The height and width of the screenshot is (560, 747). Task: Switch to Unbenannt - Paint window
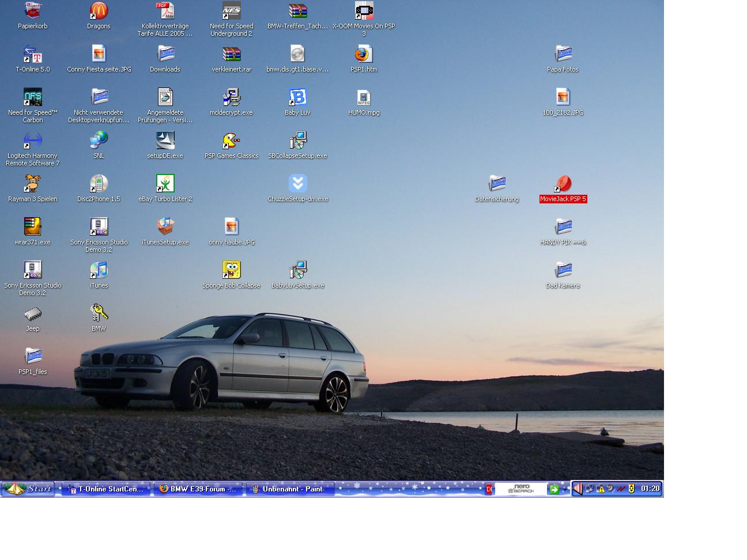tap(286, 489)
